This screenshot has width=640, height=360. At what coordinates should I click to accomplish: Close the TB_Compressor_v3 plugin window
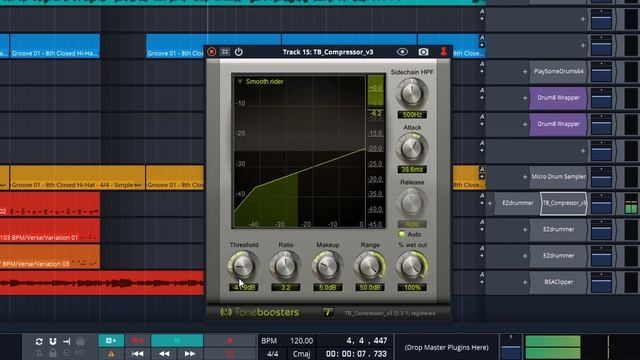tap(211, 52)
